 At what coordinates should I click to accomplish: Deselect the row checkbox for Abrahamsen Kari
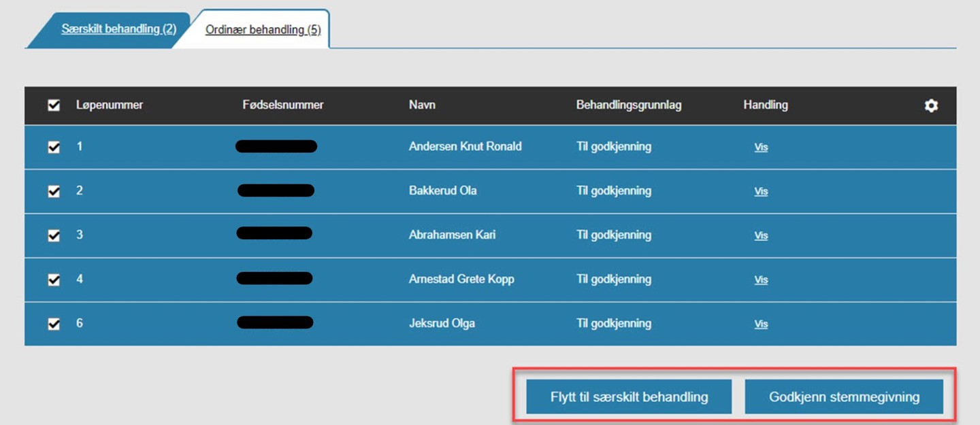tap(54, 236)
